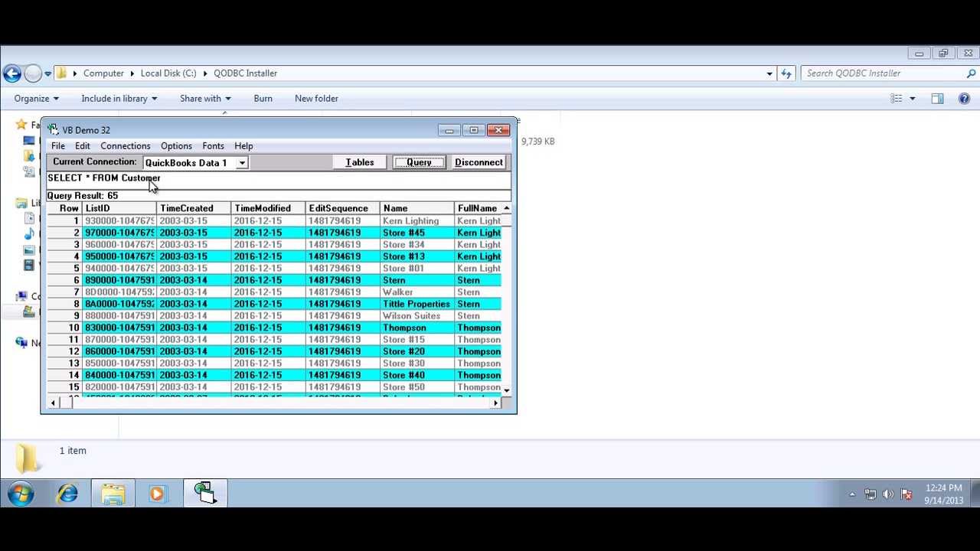The height and width of the screenshot is (551, 980).
Task: Select row number 10 in the grid
Action: pos(65,328)
